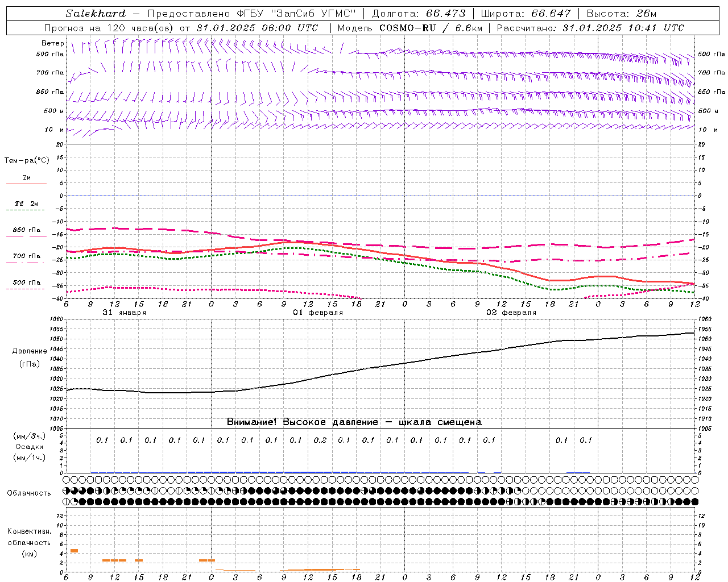This screenshot has width=728, height=582.
Task: Select the 'Предоставлено ФГБУ ЗапСиб УГМС' provider text
Action: pyautogui.click(x=252, y=14)
